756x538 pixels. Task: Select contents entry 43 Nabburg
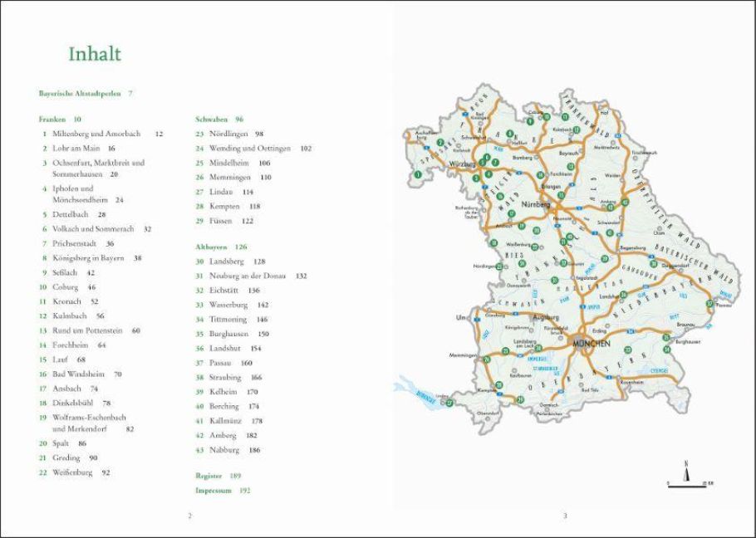223,450
